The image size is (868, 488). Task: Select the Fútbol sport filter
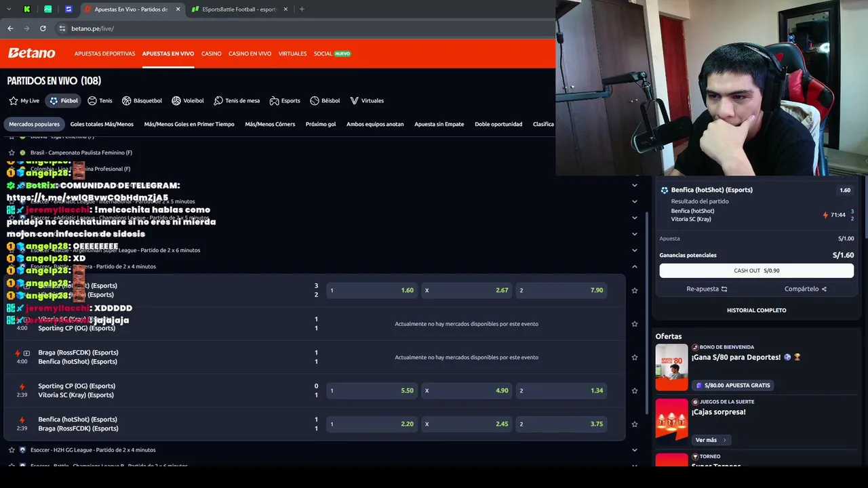pyautogui.click(x=63, y=101)
